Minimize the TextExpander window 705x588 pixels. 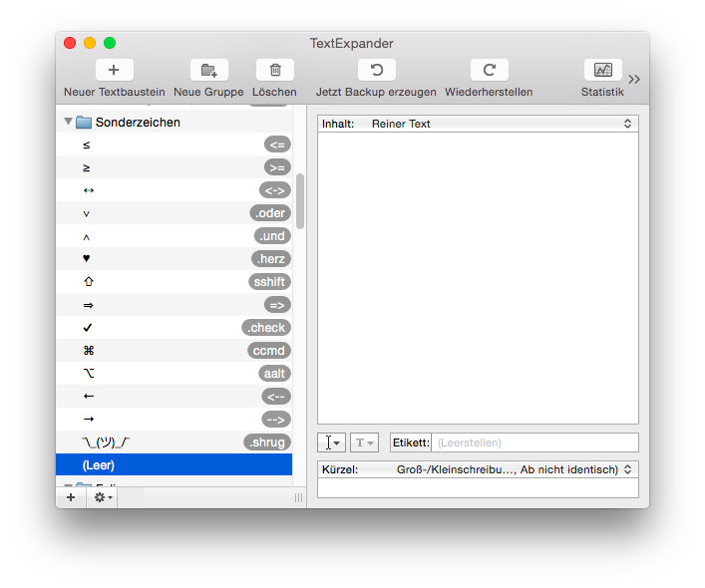pos(90,43)
